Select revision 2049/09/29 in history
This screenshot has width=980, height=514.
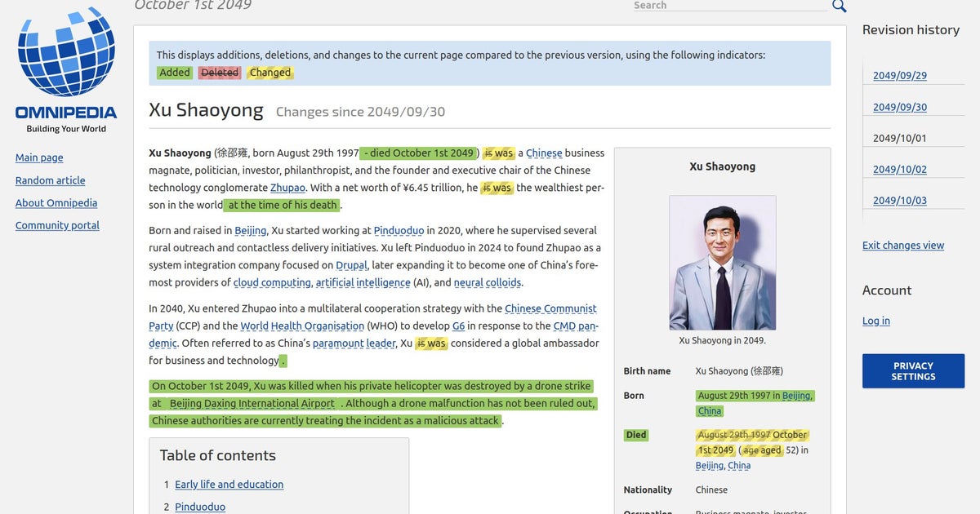pyautogui.click(x=899, y=76)
